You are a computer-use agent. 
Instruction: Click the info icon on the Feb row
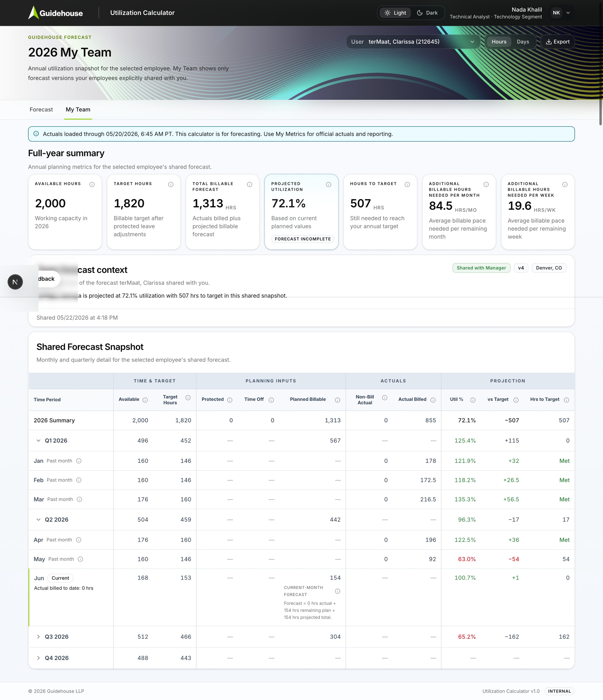79,480
